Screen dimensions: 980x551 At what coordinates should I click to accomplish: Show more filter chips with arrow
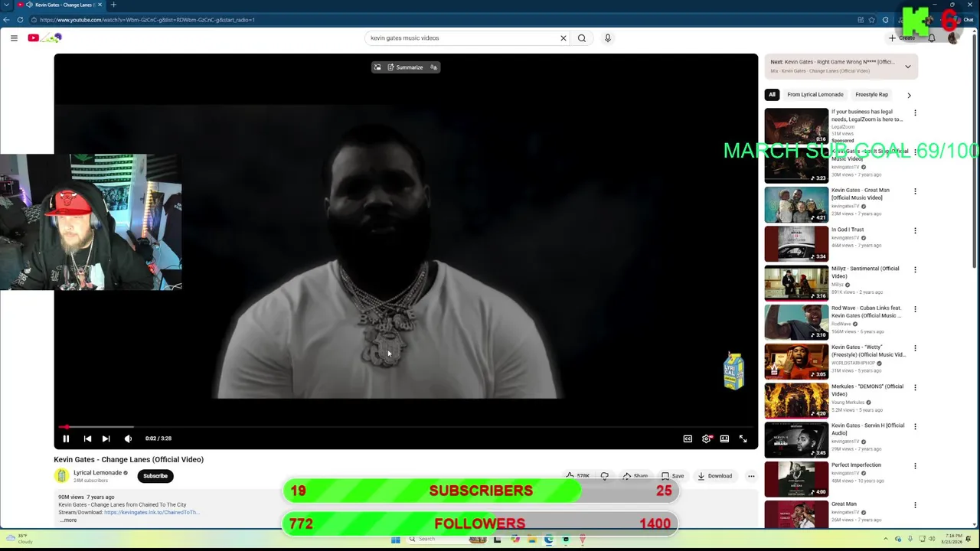909,95
